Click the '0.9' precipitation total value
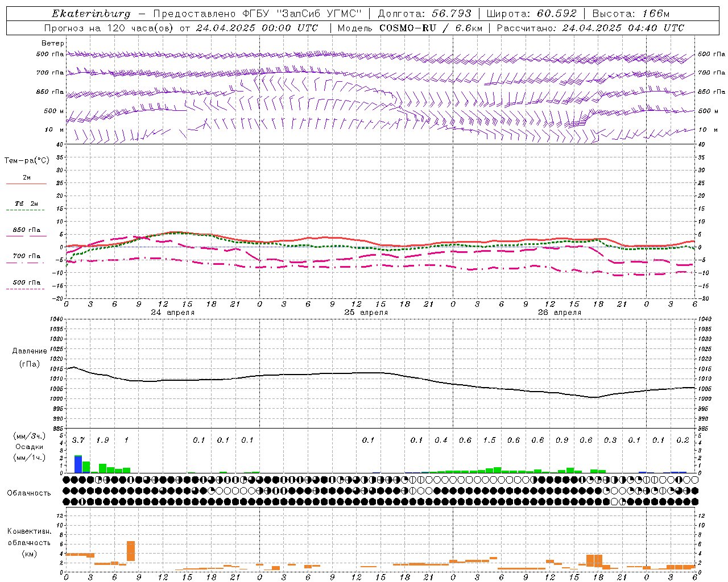 (562, 440)
